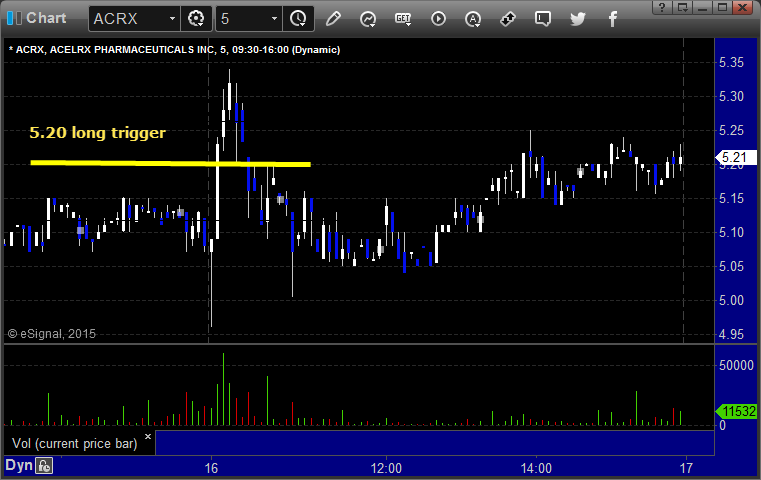Screen dimensions: 761x480
Task: Click the ACRX ACELRX PHARMACEUTICALS chart title
Action: 175,50
